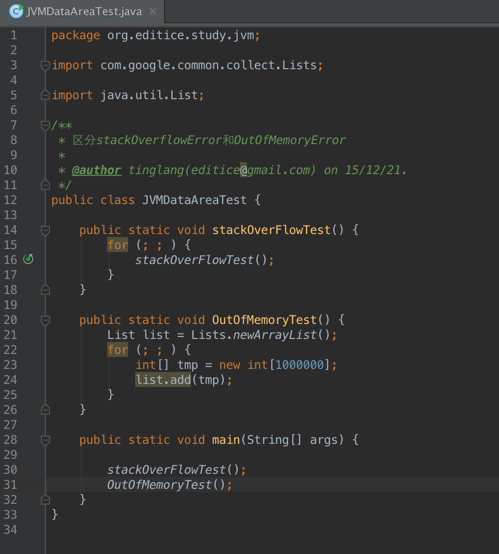Click the 'package' keyword on line 1
499x554 pixels.
coord(76,35)
